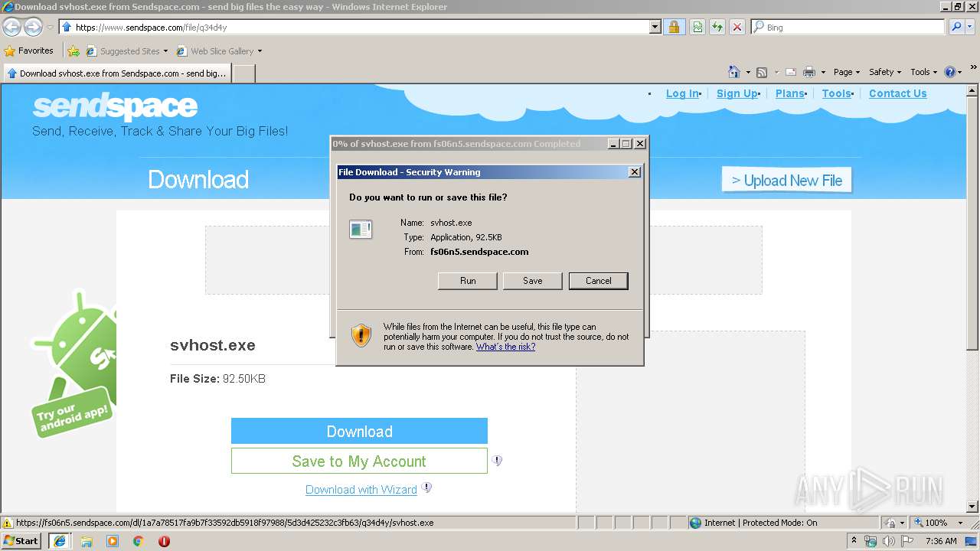Expand the Home button dropdown arrow
980x551 pixels.
coord(747,72)
